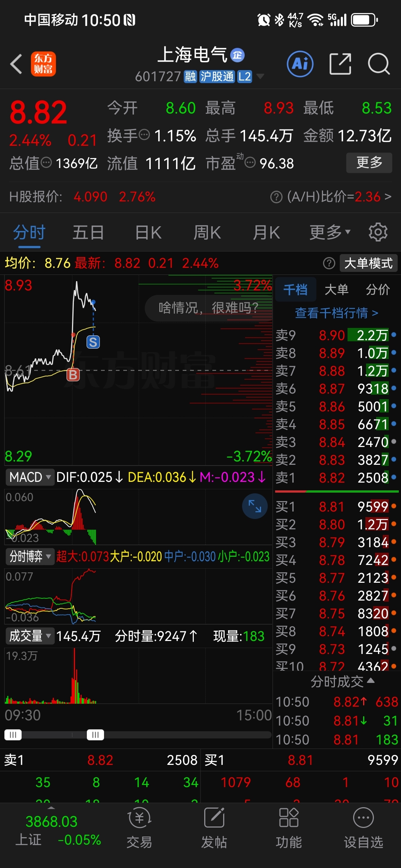Move the right timeline range handle

[95, 735]
